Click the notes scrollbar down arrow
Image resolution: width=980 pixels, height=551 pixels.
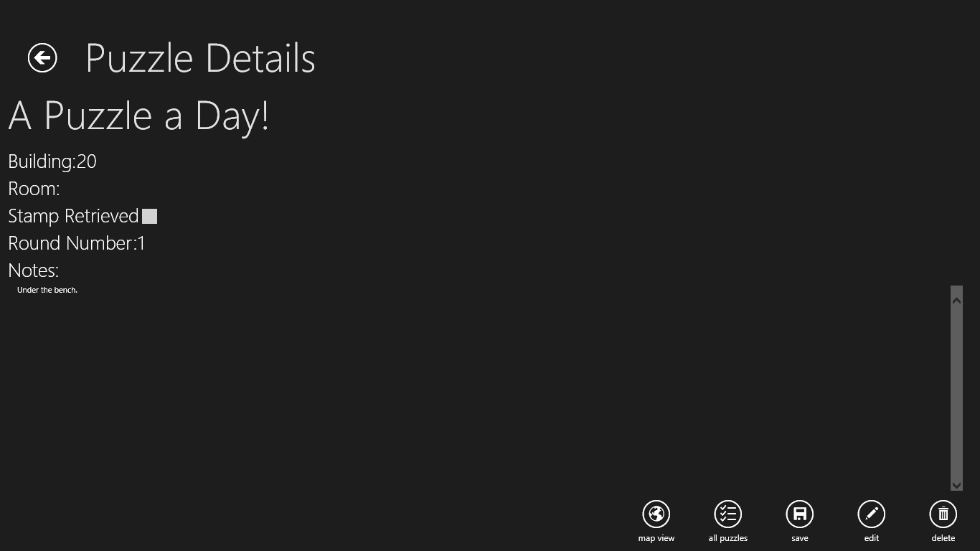coord(956,485)
